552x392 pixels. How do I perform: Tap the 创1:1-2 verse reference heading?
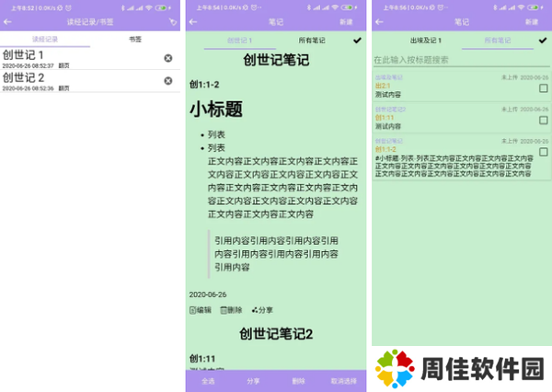pos(204,85)
